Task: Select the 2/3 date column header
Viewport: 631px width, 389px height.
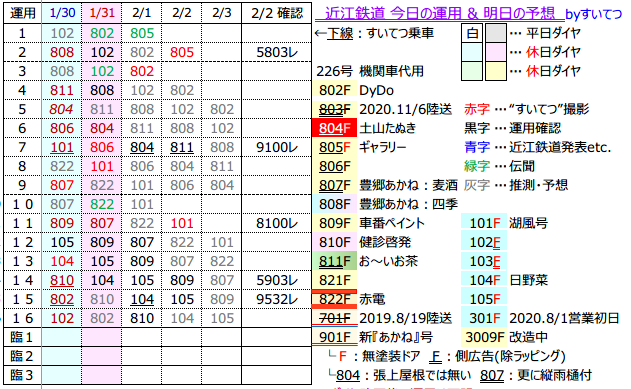Action: 221,13
